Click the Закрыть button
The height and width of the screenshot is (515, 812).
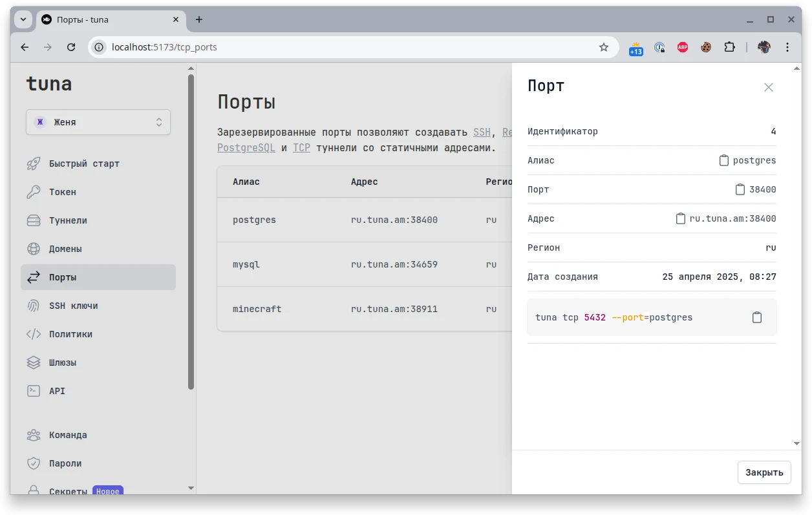click(764, 472)
